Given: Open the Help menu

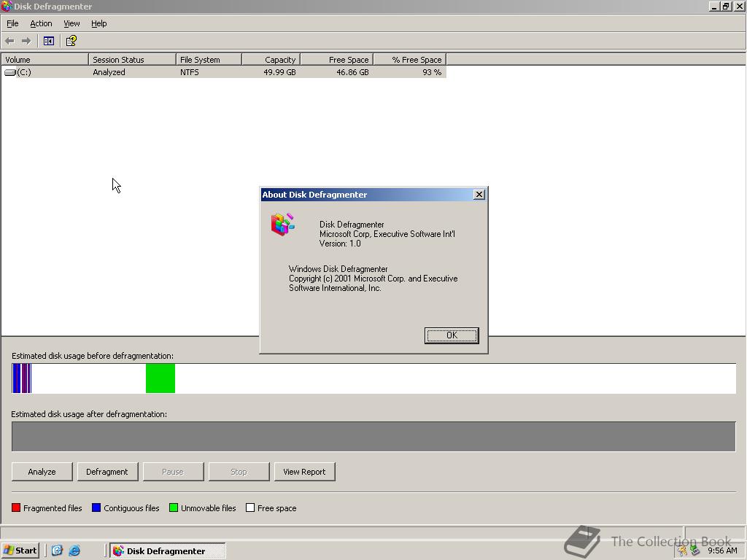Looking at the screenshot, I should pyautogui.click(x=98, y=23).
